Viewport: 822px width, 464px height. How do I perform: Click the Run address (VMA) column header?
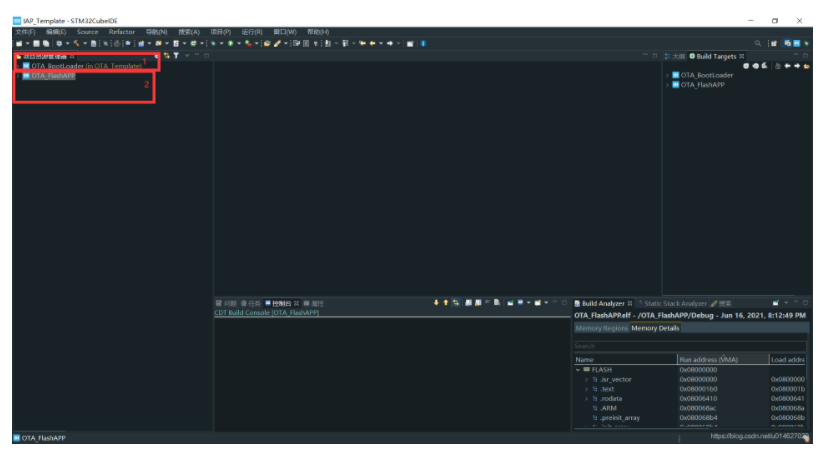pyautogui.click(x=708, y=359)
